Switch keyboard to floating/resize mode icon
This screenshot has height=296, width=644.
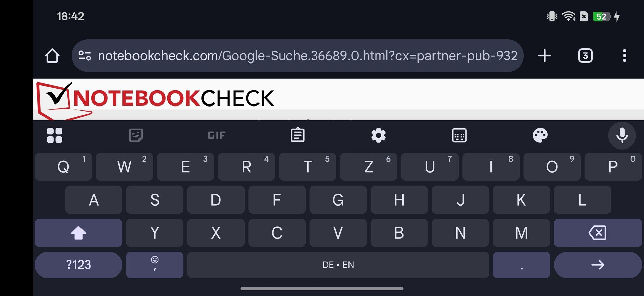tap(459, 135)
